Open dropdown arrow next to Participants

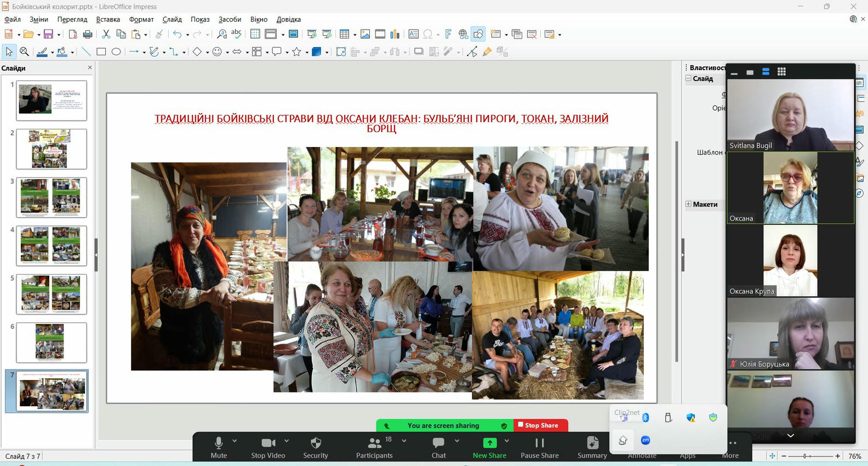pyautogui.click(x=404, y=440)
